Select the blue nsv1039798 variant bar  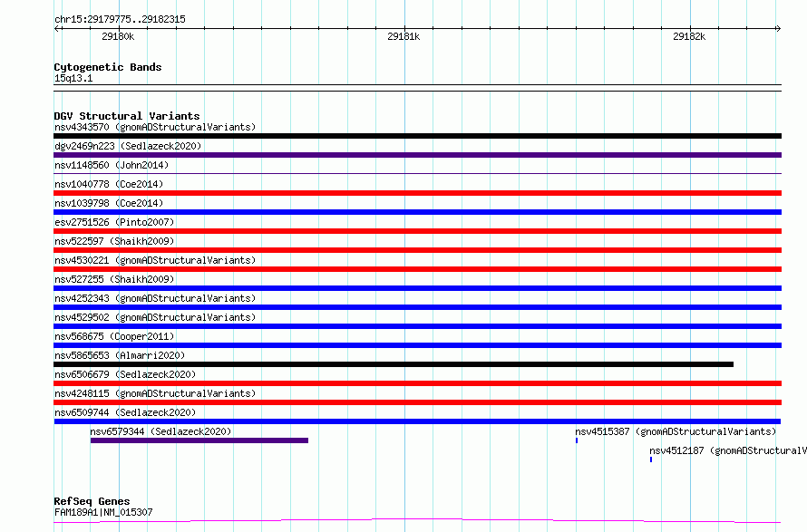click(x=417, y=212)
